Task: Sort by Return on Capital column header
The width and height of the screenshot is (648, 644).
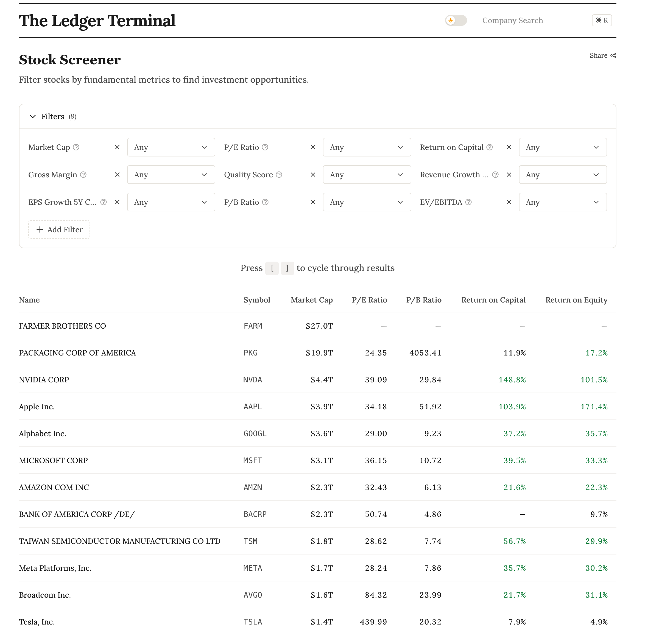Action: point(493,300)
